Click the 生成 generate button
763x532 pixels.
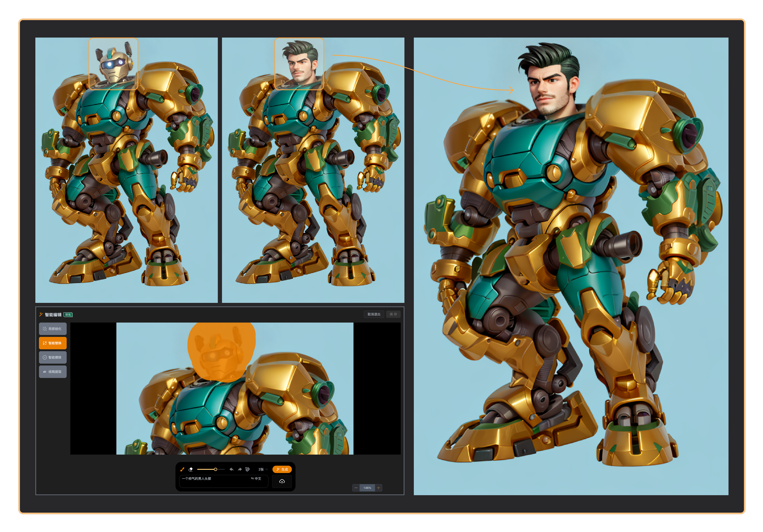point(282,469)
